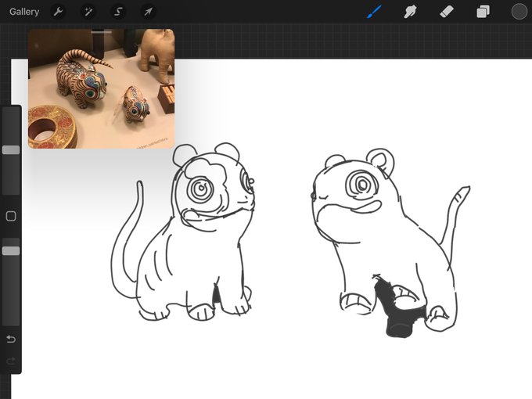Open the Actions wrench menu
The width and height of the screenshot is (532, 399).
click(x=59, y=12)
